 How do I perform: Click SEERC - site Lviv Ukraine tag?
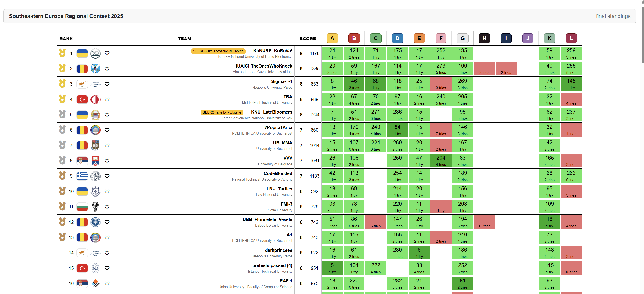(222, 112)
